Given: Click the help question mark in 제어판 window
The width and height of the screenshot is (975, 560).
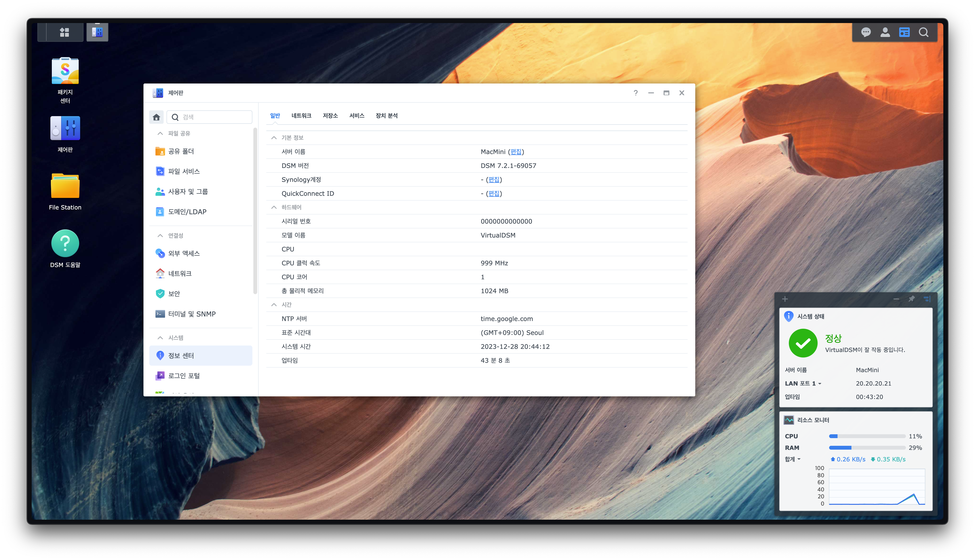Looking at the screenshot, I should point(636,93).
